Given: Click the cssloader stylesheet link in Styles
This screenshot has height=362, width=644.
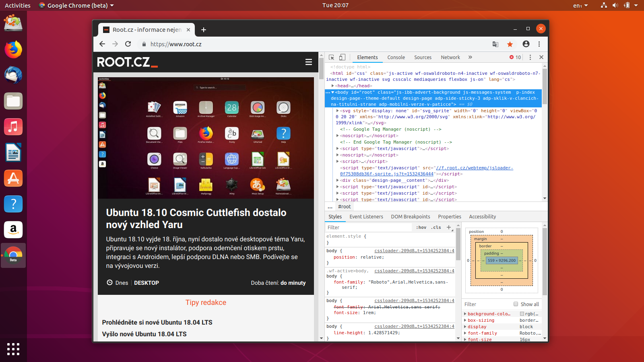Looking at the screenshot, I should [415, 251].
